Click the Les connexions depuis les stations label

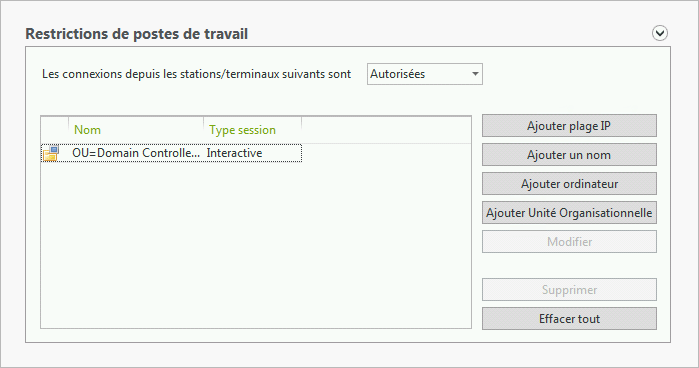197,74
